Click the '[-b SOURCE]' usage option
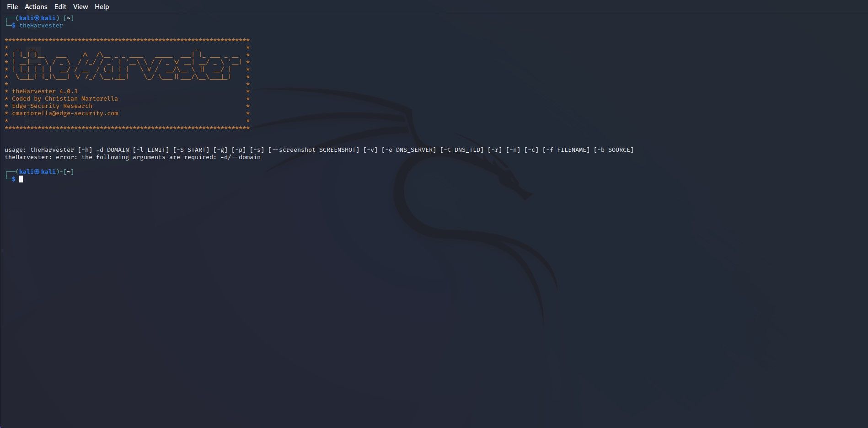The width and height of the screenshot is (868, 428). (614, 150)
